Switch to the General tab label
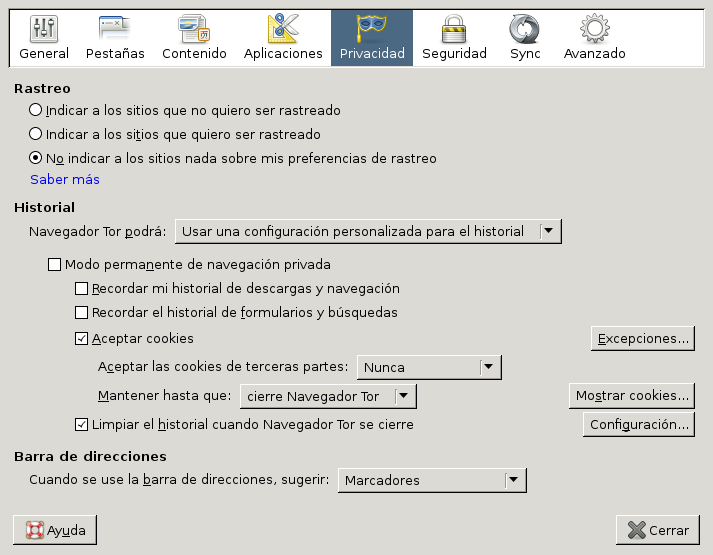The height and width of the screenshot is (555, 713). pos(44,54)
